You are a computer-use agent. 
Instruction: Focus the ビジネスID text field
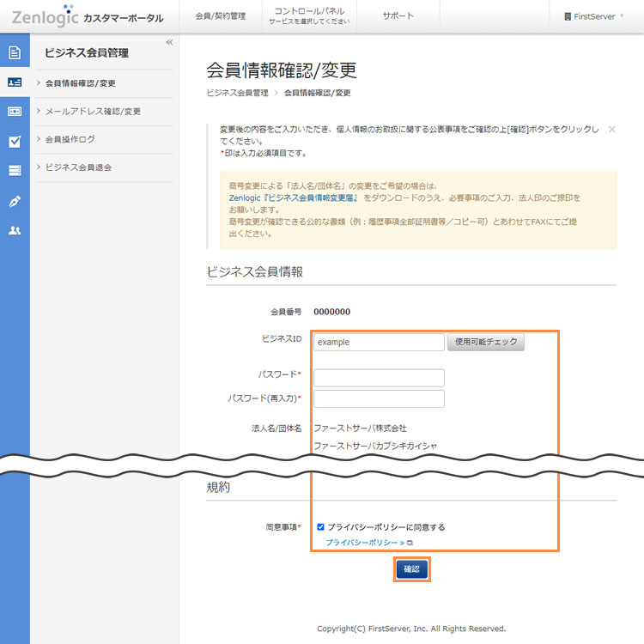(x=379, y=342)
